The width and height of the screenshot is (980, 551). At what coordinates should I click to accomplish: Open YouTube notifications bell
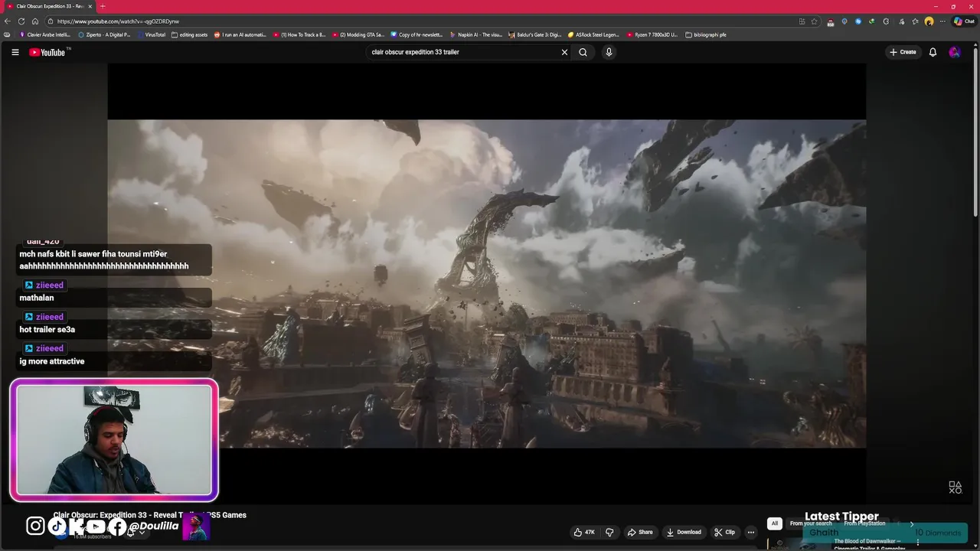coord(933,52)
